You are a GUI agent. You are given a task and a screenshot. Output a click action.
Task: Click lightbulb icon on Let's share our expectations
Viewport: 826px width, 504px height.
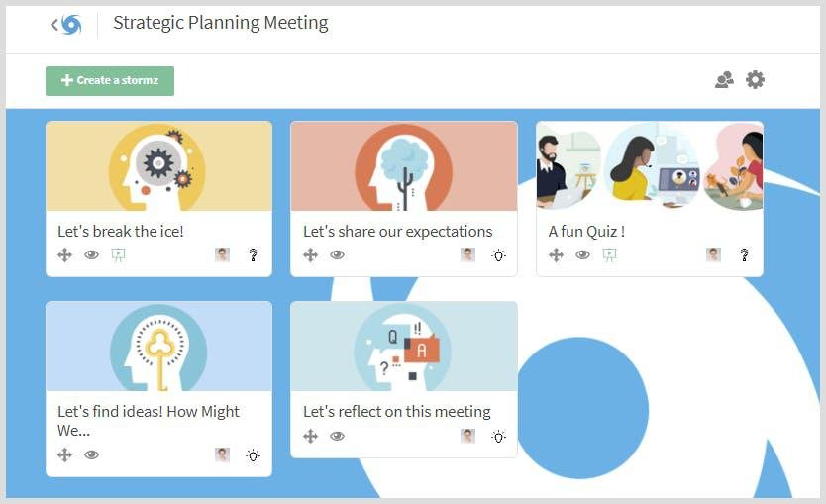tap(498, 254)
